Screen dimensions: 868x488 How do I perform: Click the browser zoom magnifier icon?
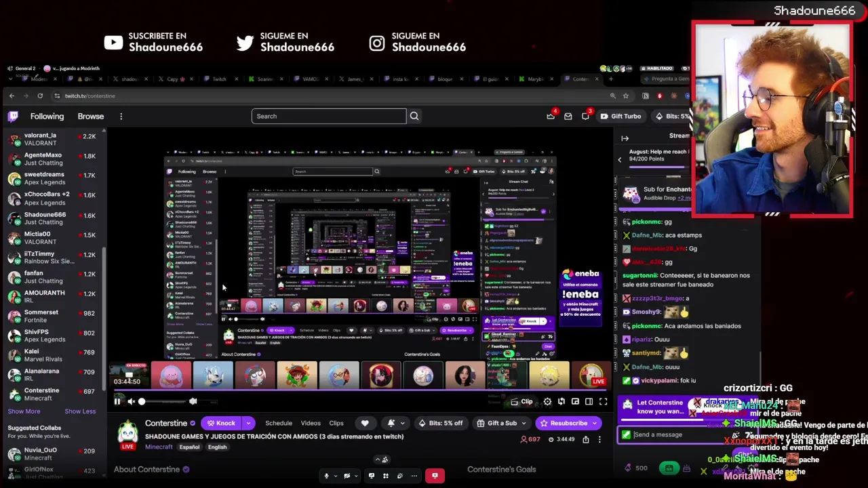click(612, 96)
